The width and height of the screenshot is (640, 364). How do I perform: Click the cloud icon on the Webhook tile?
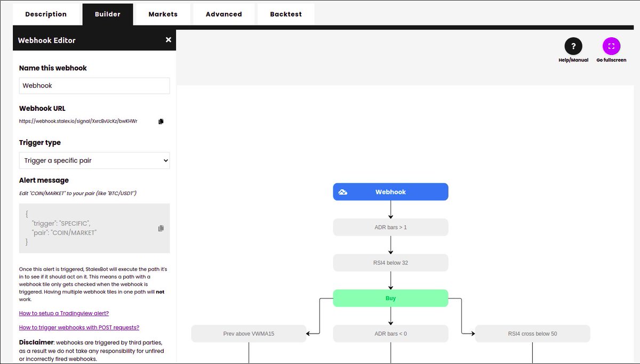(x=343, y=192)
